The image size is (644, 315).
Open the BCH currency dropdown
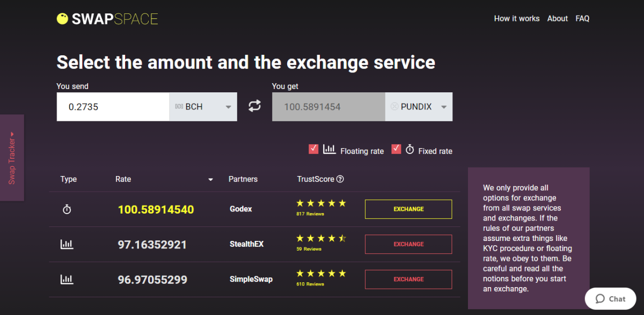tap(228, 106)
